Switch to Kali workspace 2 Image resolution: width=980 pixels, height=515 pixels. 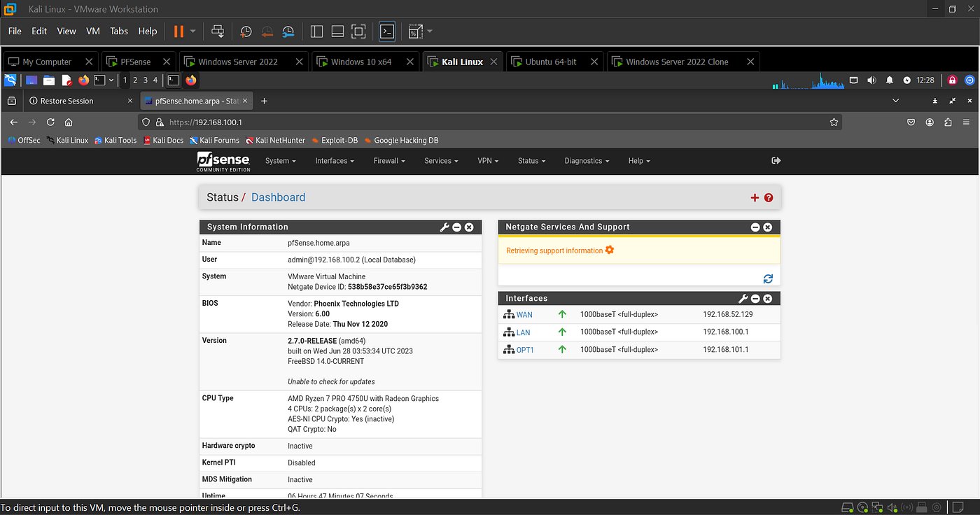click(x=135, y=80)
